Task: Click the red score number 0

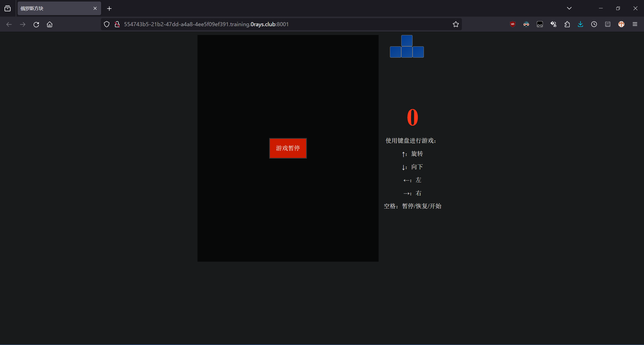Action: pyautogui.click(x=413, y=117)
